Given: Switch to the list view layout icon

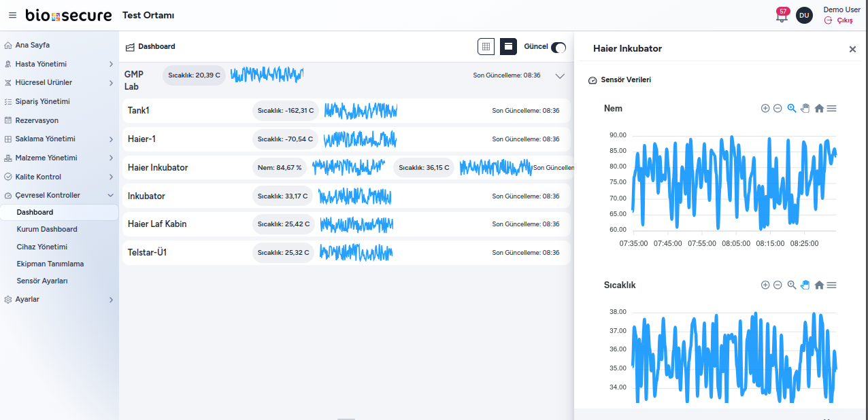Looking at the screenshot, I should click(x=508, y=46).
